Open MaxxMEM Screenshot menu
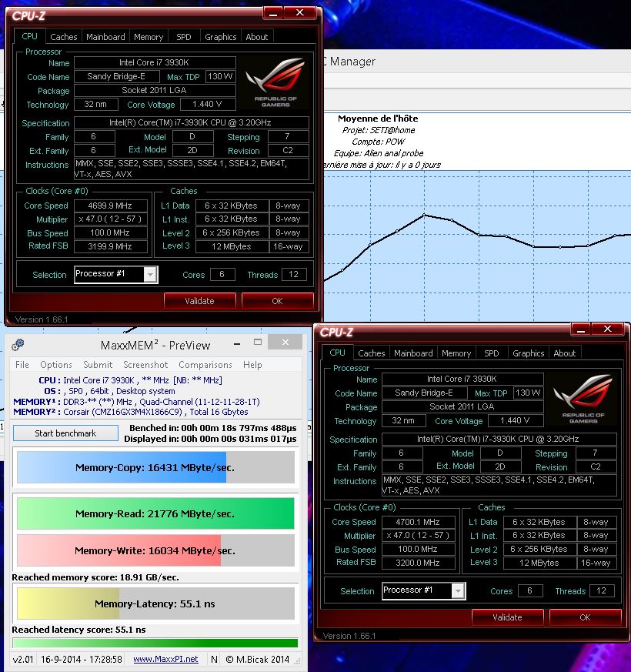 click(145, 365)
